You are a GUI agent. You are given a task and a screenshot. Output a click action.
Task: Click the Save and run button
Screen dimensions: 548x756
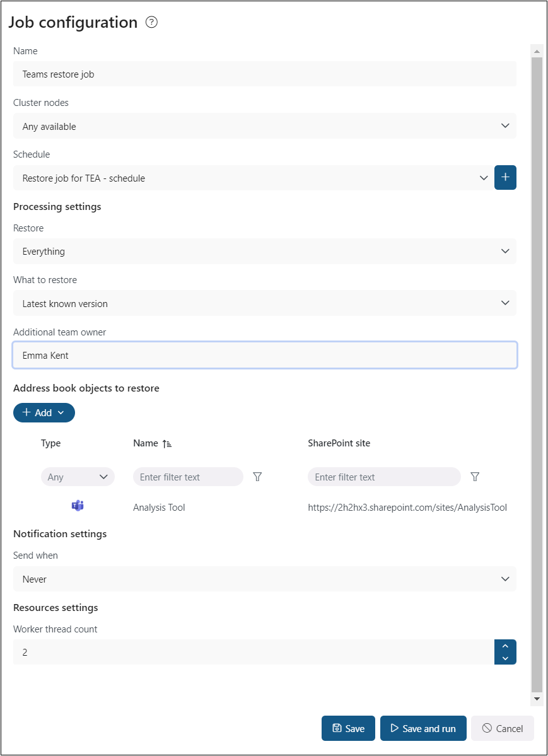(x=423, y=728)
